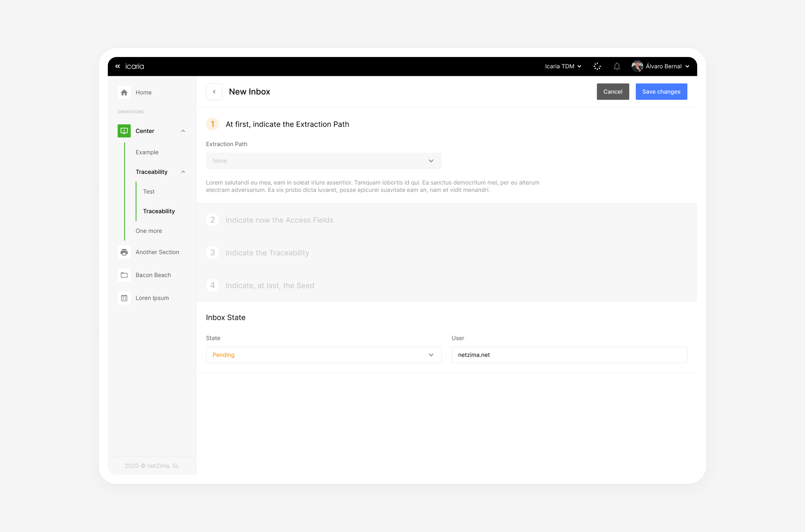Click the Loren Ipsum calendar icon
The image size is (805, 532).
coord(124,298)
